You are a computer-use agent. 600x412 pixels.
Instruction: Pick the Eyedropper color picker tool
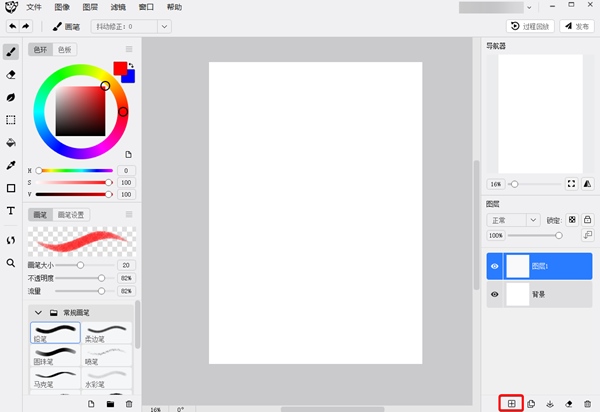pyautogui.click(x=11, y=165)
